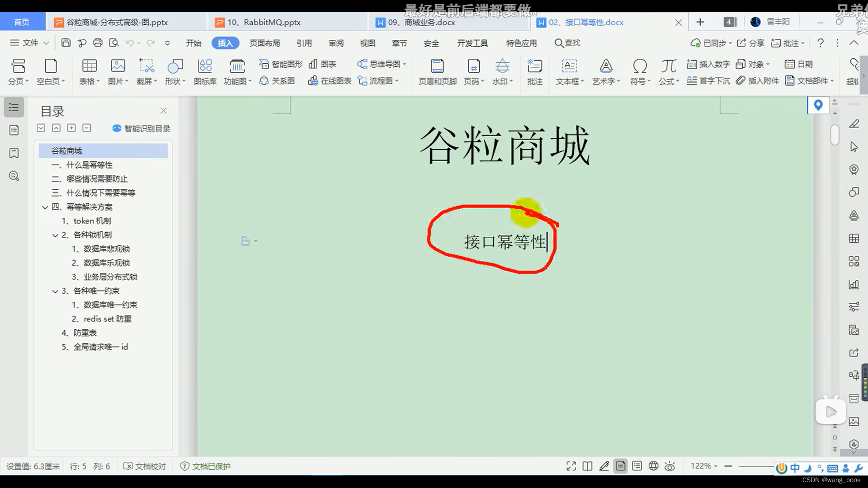Open the 形状 shapes dropdown
Viewport: 868px width, 488px height.
175,71
